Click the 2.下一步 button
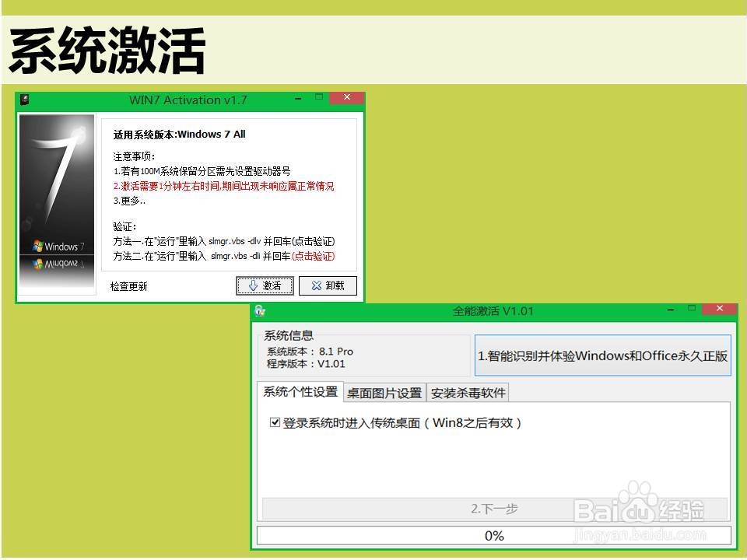 click(x=495, y=509)
